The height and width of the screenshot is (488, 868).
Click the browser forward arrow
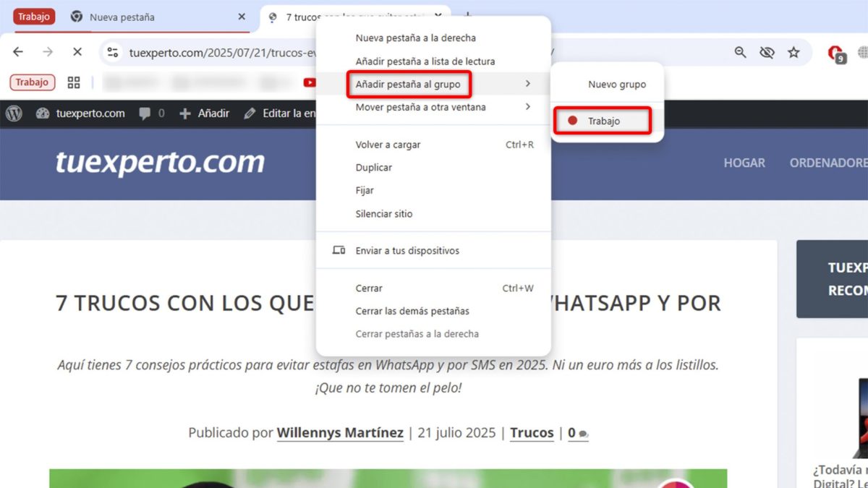(x=48, y=52)
